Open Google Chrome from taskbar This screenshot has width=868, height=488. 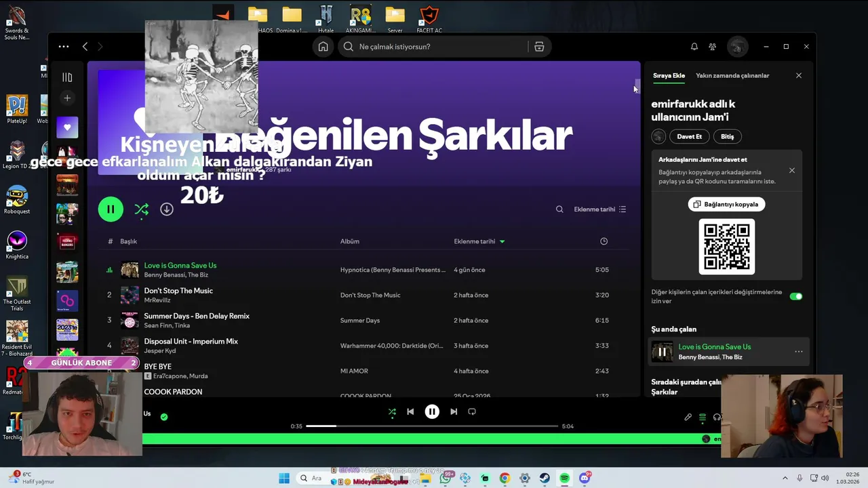click(505, 478)
